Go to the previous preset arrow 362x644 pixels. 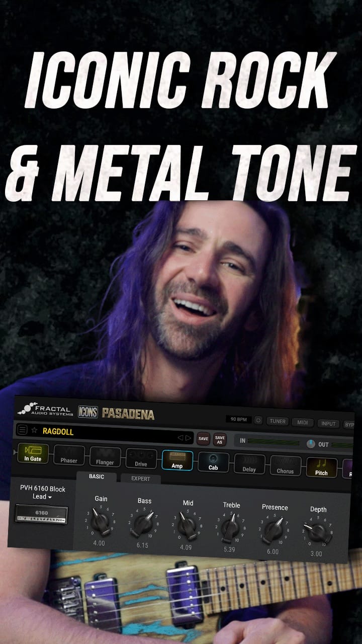[180, 437]
